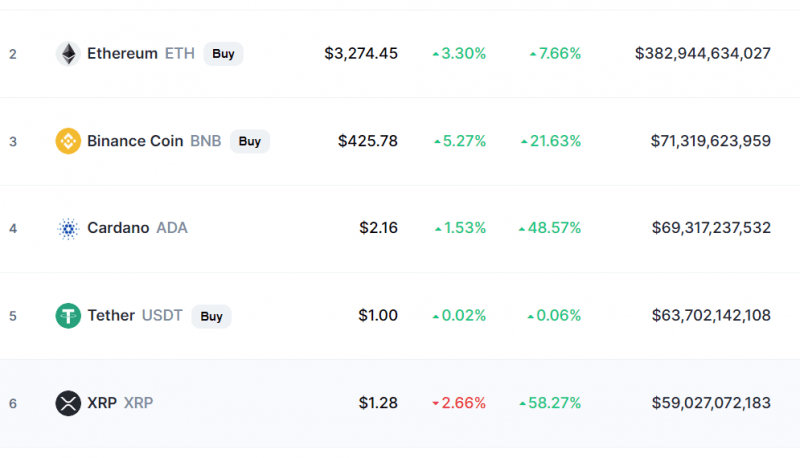Click the Cardano blue dotted logo icon
The image size is (800, 458).
click(x=68, y=228)
